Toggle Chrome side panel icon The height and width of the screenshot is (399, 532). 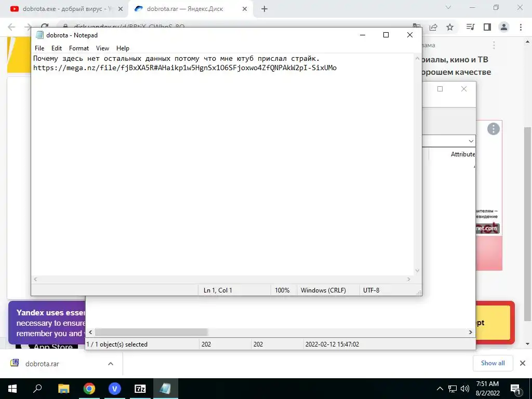tap(487, 27)
